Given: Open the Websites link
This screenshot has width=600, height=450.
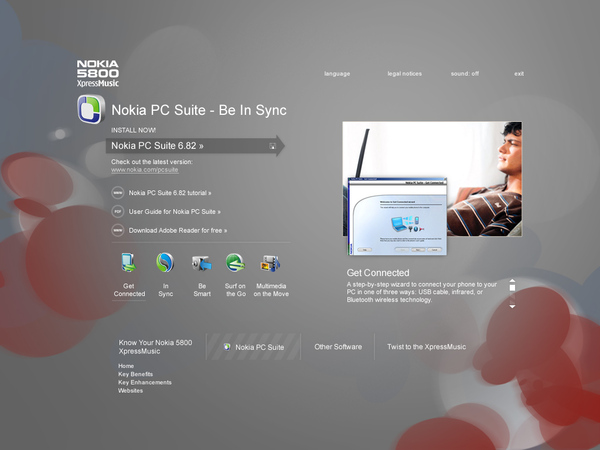Looking at the screenshot, I should click(130, 391).
